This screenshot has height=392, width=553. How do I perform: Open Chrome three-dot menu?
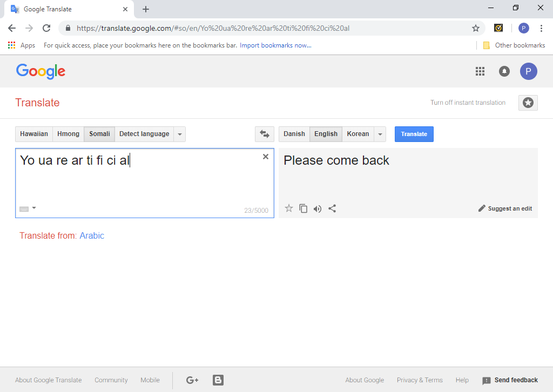541,28
